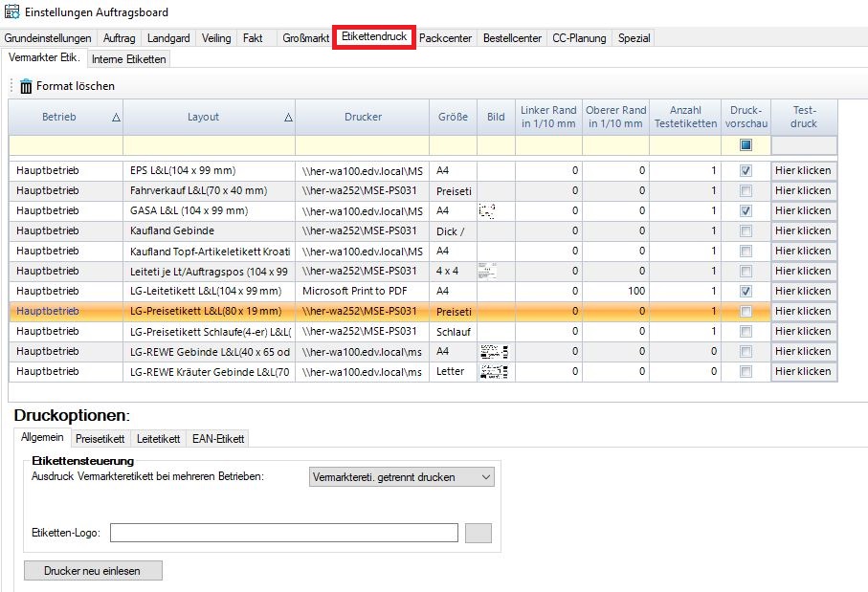Click the browse button beside Etiketten-Logo

click(x=478, y=533)
